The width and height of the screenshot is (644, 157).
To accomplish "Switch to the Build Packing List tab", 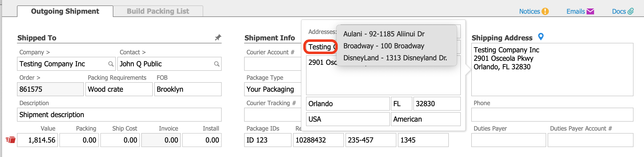I will coord(158,11).
